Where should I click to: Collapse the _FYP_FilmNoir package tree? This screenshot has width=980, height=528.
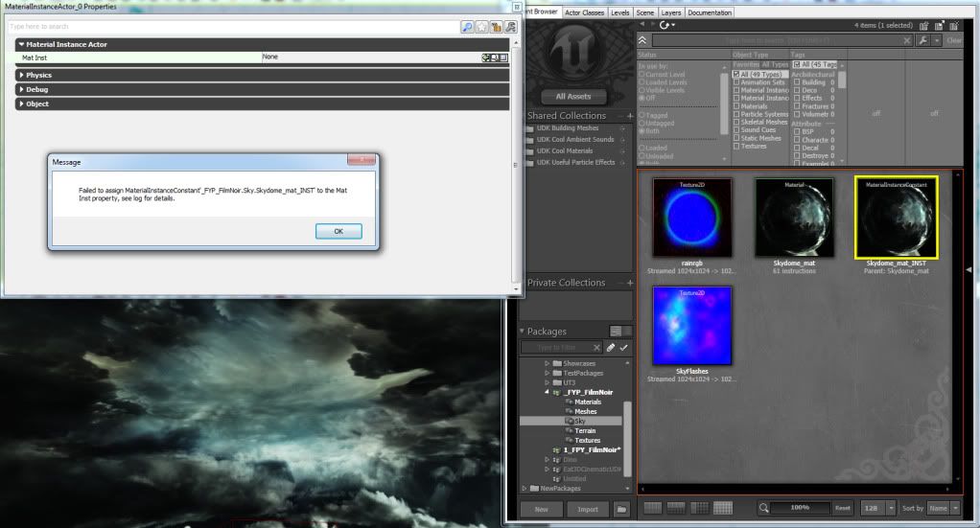click(x=547, y=392)
